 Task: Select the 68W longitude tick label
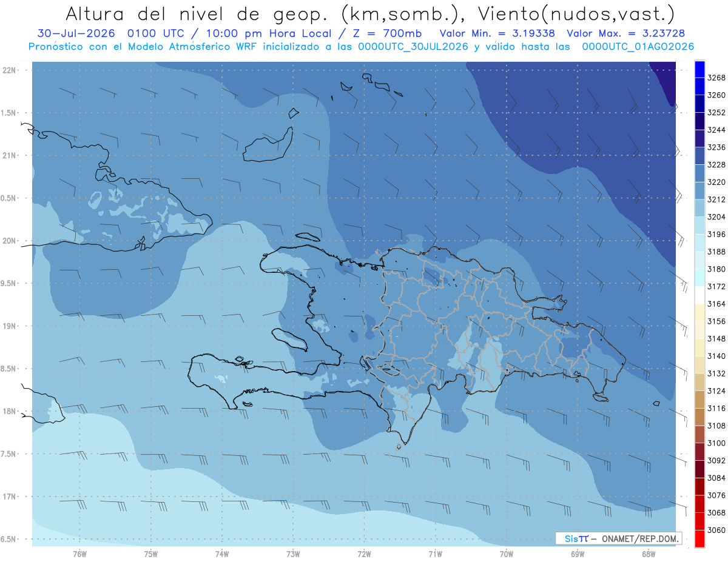(649, 554)
